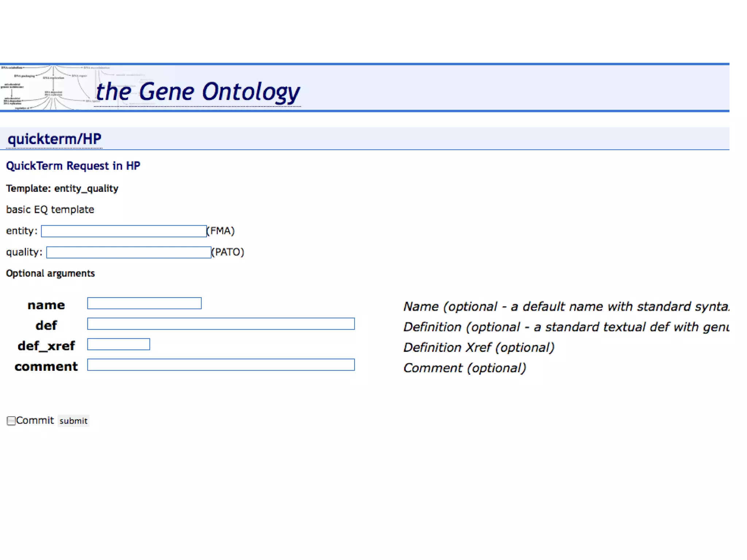Click the '(FMA)' ontology label

coord(221,231)
